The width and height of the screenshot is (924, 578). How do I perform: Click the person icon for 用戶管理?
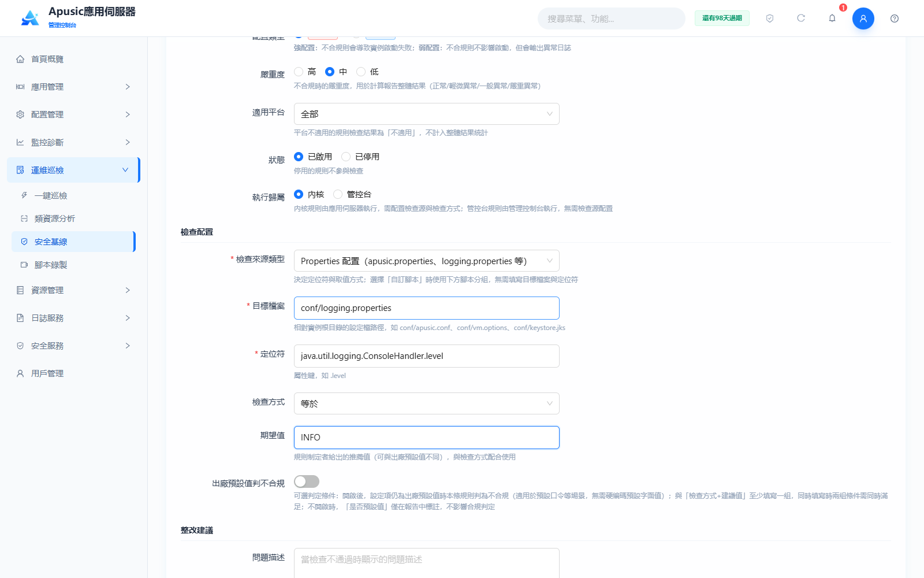click(x=20, y=373)
